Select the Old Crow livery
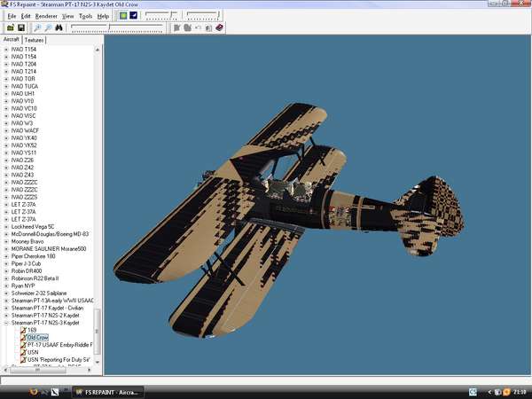The image size is (532, 399). [x=37, y=337]
